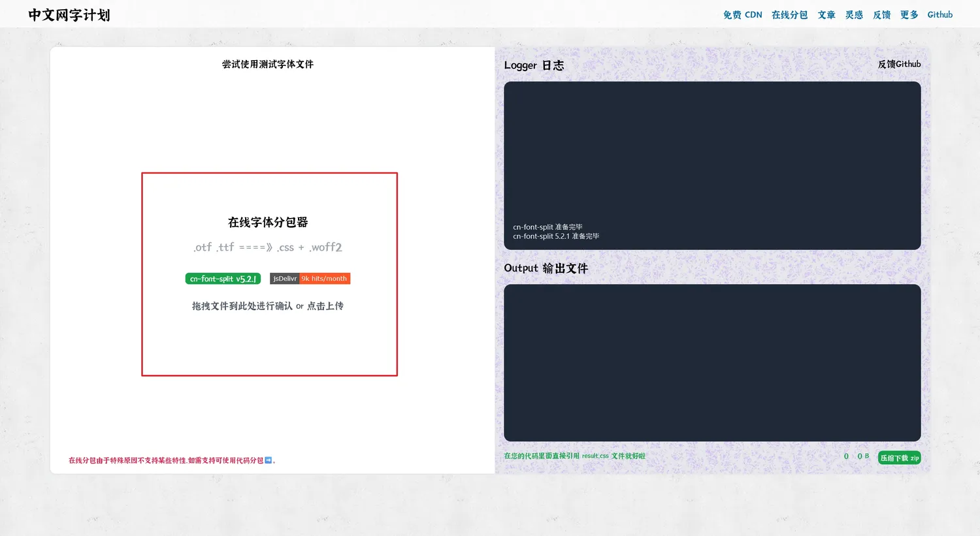Click the 尝试使用测试字体文件 link
The height and width of the screenshot is (536, 980).
point(268,64)
